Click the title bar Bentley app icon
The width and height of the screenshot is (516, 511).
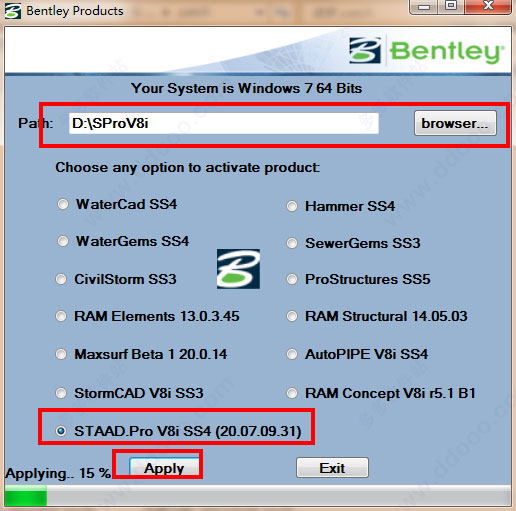coord(13,11)
